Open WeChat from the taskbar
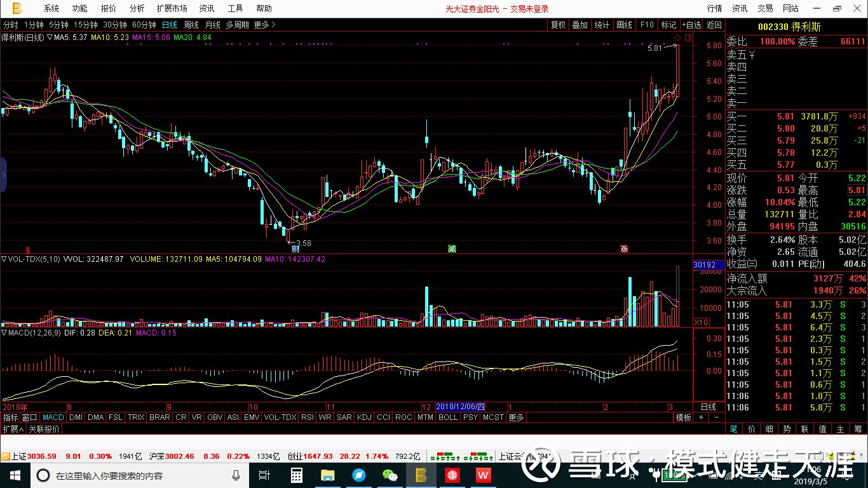Viewport: 868px width, 488px height. point(390,475)
